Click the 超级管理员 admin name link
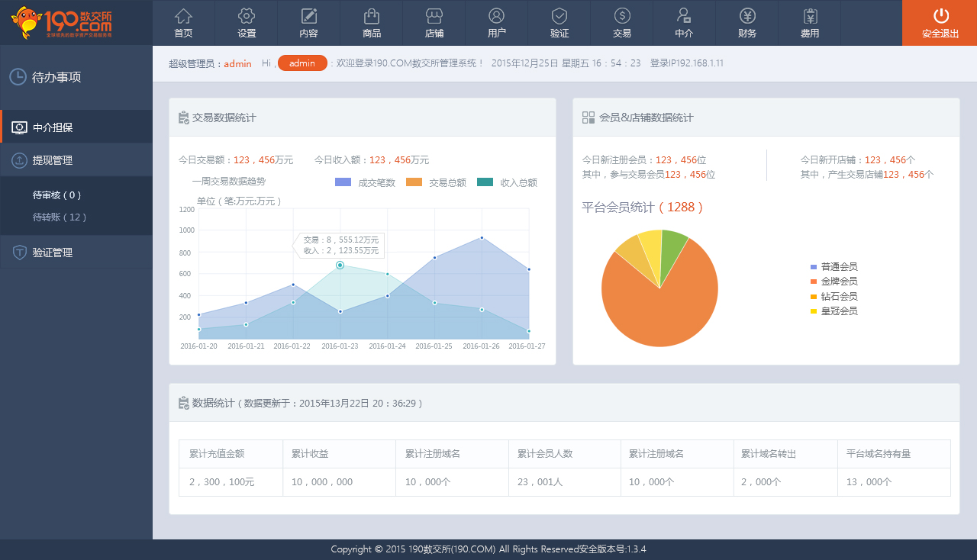This screenshot has height=560, width=977. point(238,64)
